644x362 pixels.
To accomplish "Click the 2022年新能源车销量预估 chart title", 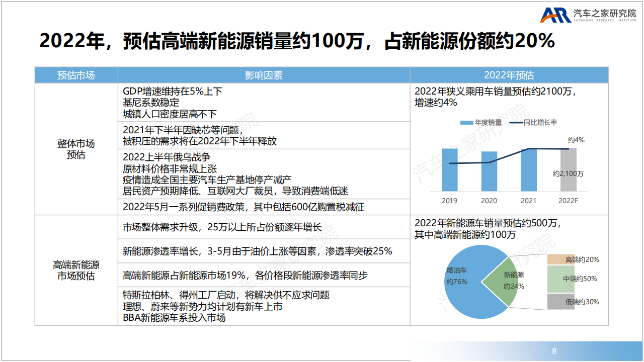I will pyautogui.click(x=488, y=229).
